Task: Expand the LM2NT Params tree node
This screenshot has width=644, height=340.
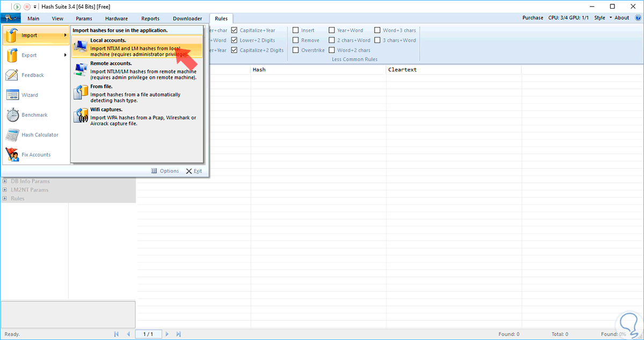Action: pos(5,190)
